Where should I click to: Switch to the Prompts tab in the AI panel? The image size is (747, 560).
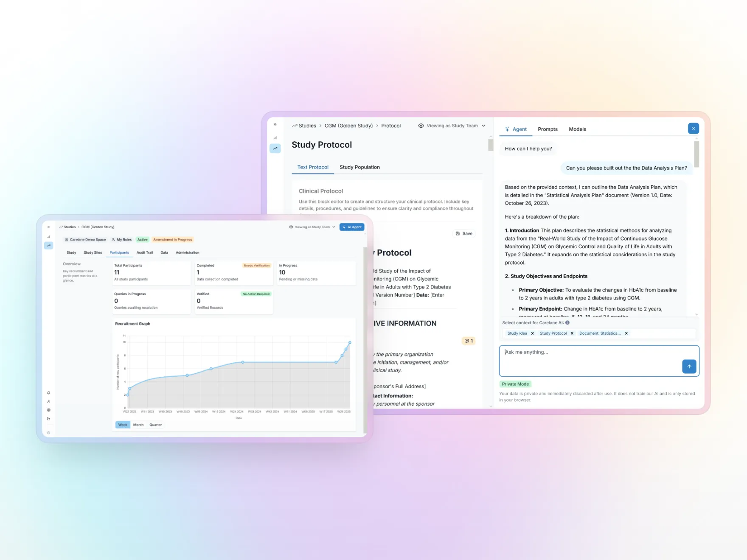pyautogui.click(x=548, y=129)
